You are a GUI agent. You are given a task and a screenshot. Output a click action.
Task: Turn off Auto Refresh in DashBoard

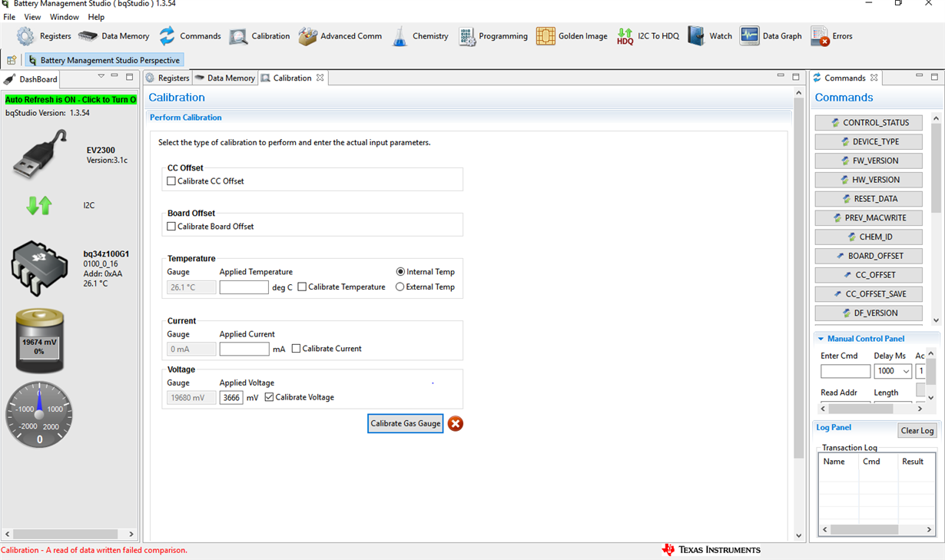71,100
